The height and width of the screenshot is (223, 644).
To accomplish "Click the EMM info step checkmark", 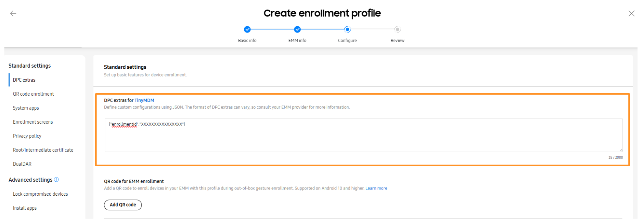I will 297,29.
